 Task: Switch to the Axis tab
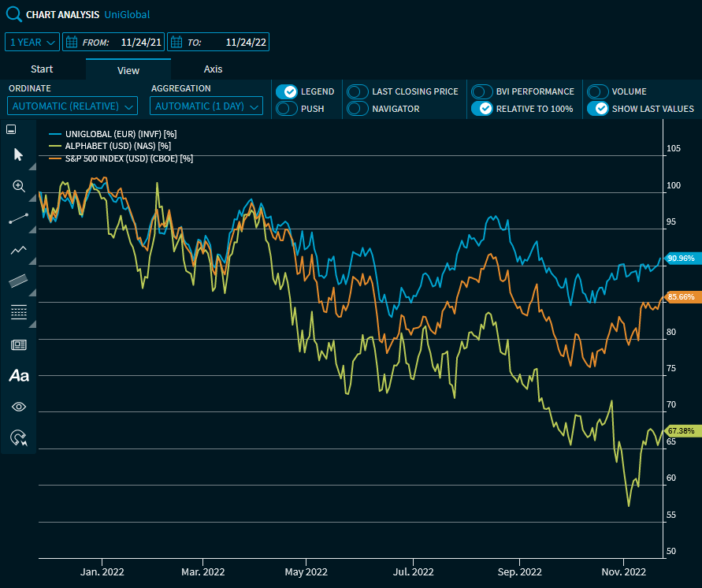tap(213, 69)
